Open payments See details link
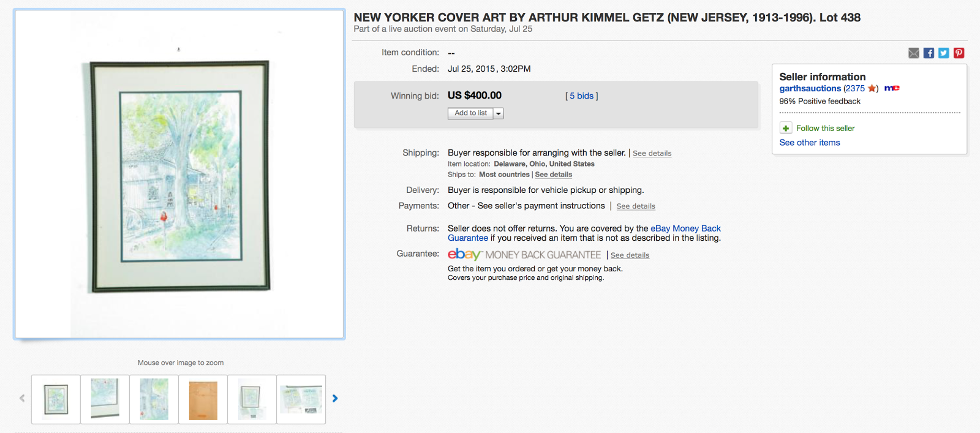This screenshot has height=433, width=980. [635, 206]
